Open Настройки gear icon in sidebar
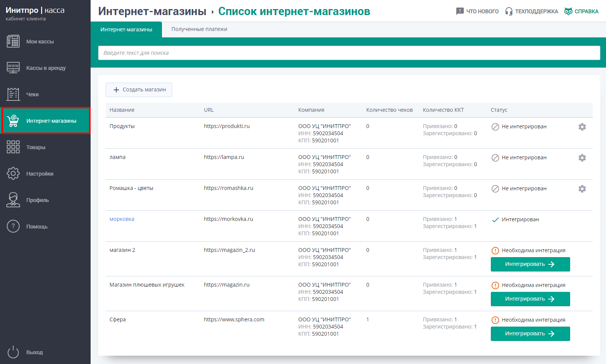Viewport: 606px width, 364px height. click(x=13, y=173)
